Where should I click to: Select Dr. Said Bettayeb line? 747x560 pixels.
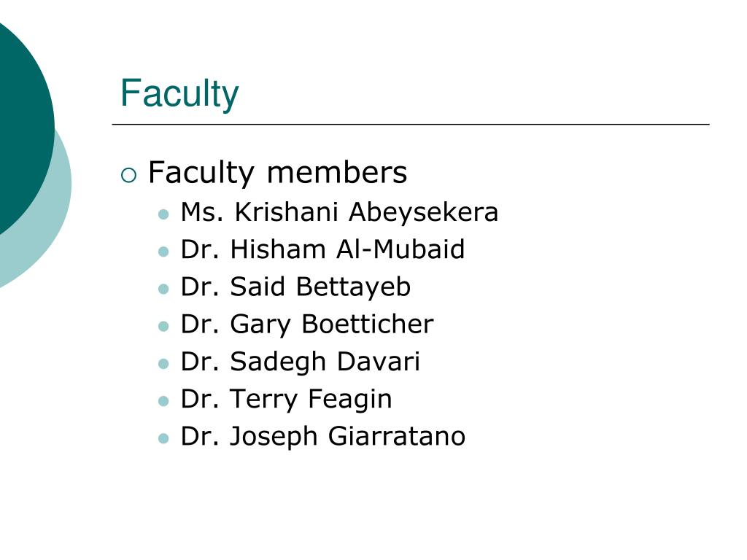coord(295,287)
